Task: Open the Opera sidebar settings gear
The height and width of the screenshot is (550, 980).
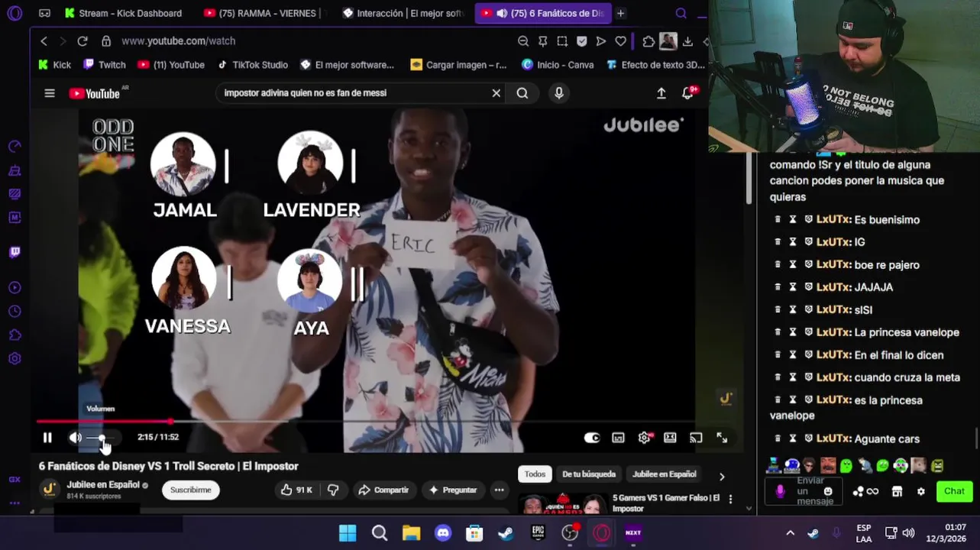Action: tap(15, 358)
